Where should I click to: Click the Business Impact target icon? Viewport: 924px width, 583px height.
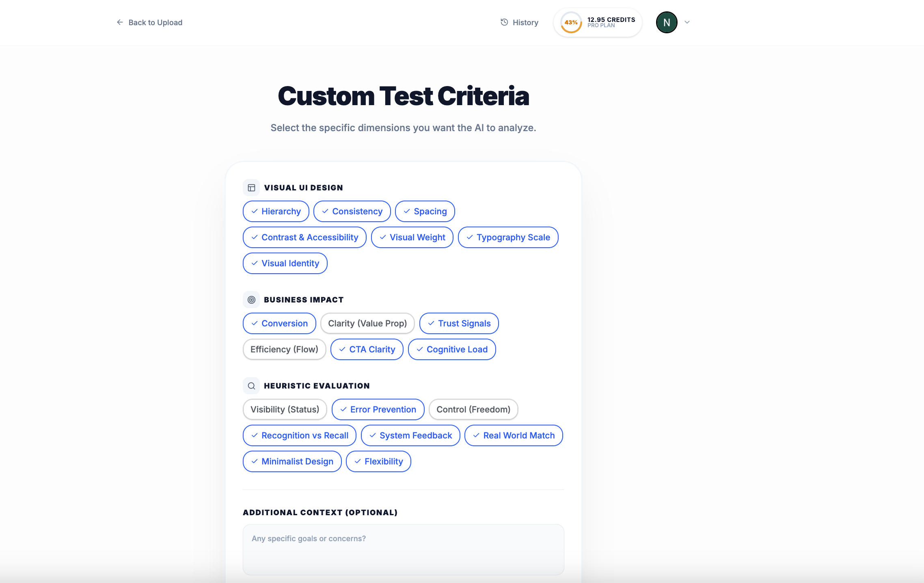tap(251, 300)
